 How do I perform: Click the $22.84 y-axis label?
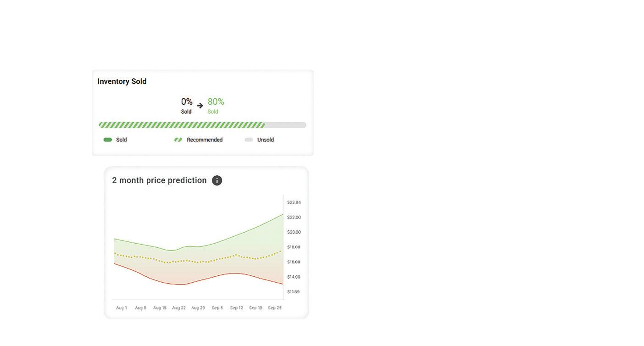[x=294, y=202]
